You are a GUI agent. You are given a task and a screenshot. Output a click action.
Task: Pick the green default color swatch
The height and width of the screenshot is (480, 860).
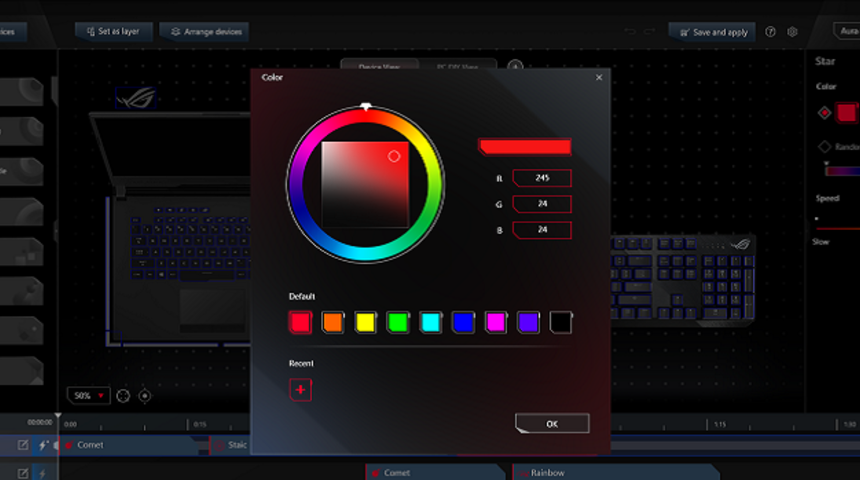(398, 322)
